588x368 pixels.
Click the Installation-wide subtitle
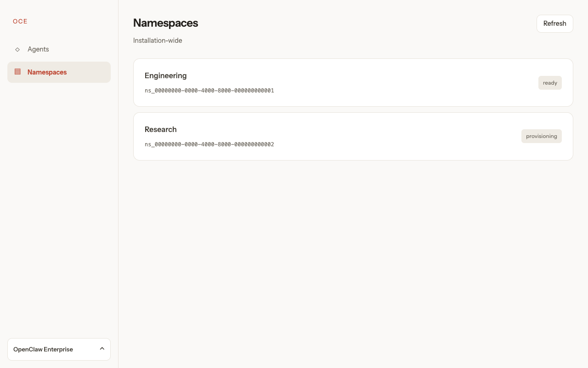point(158,40)
